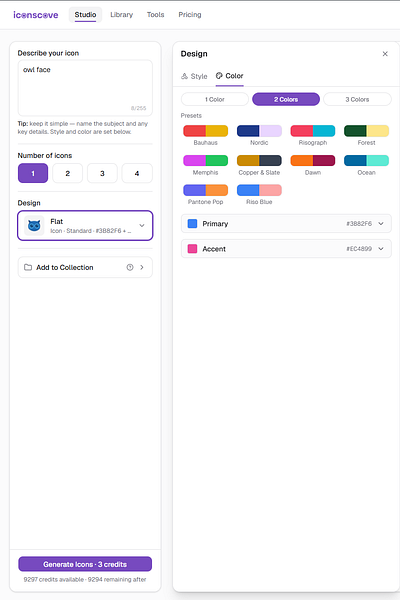The height and width of the screenshot is (600, 400).
Task: Click the Add to Collection label
Action: click(65, 267)
